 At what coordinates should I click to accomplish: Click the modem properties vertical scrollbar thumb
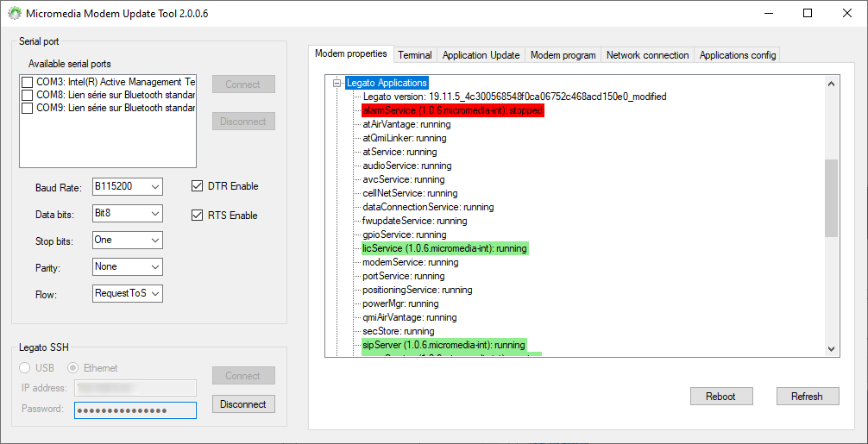pyautogui.click(x=831, y=197)
